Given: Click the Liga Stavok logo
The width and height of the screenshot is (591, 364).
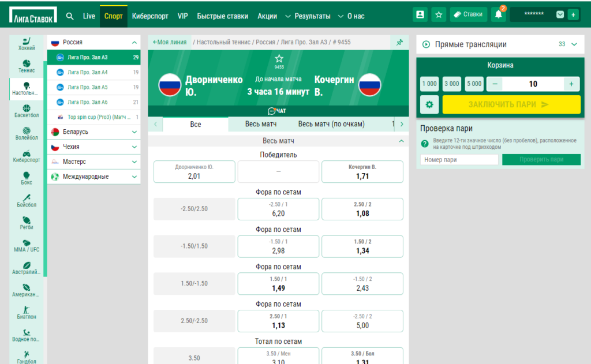Looking at the screenshot, I should pos(33,15).
